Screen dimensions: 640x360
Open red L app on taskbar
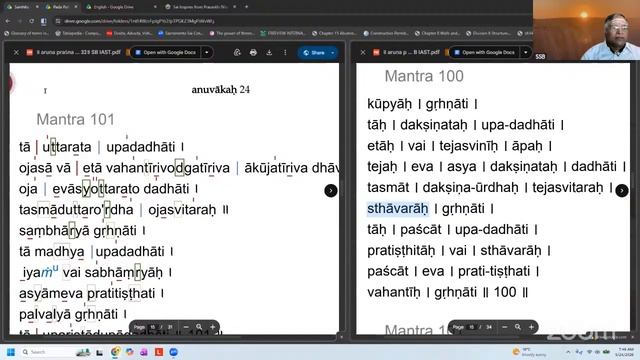click(159, 352)
